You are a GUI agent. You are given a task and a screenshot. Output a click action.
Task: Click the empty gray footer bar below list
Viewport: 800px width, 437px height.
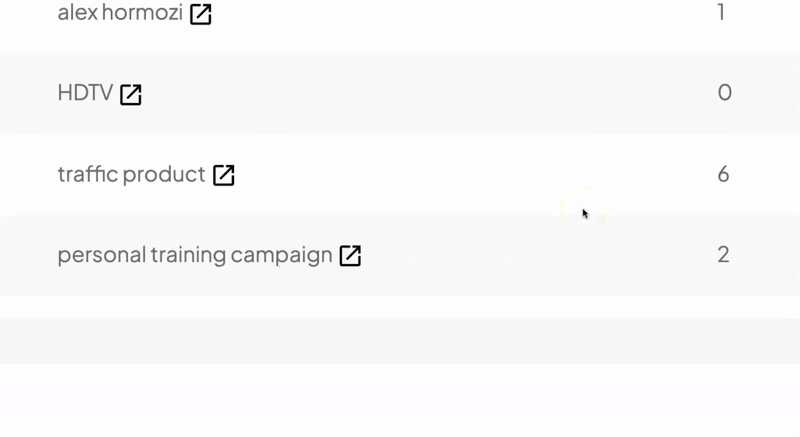(400, 342)
